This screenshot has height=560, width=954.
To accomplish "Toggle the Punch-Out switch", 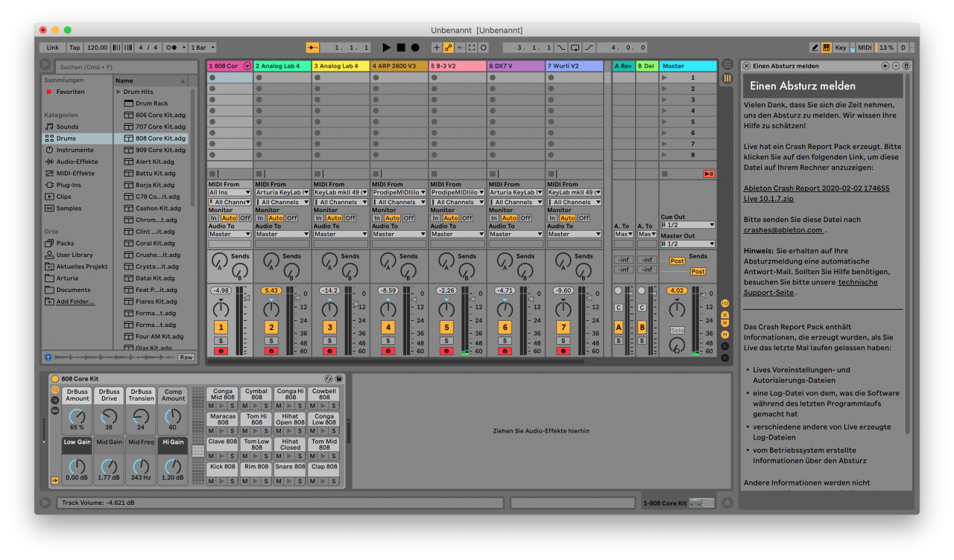I will [589, 47].
